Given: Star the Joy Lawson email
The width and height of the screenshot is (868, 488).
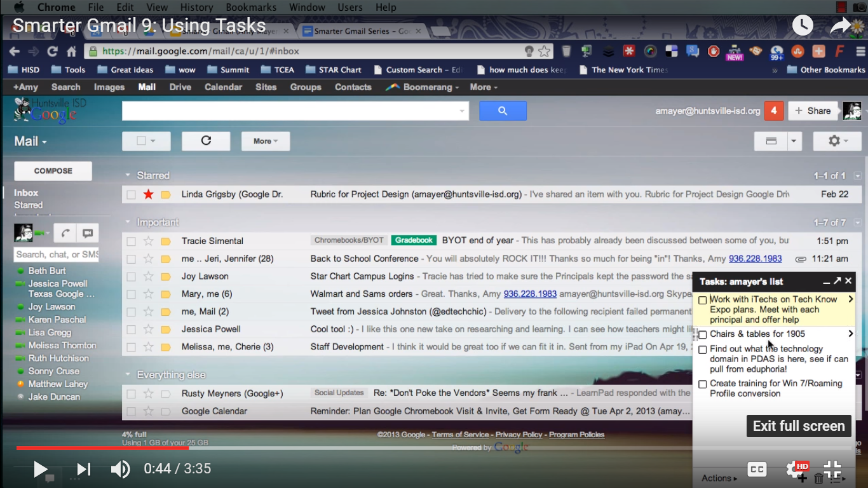Looking at the screenshot, I should click(148, 276).
